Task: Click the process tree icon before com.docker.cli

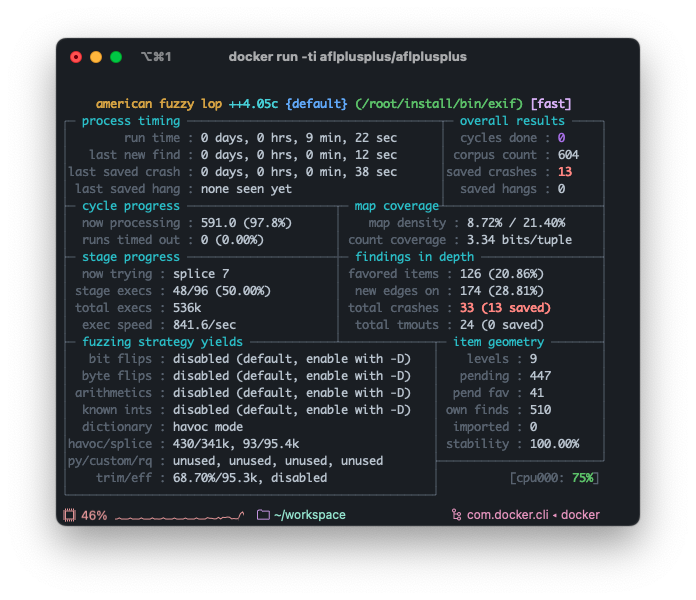Action: click(x=456, y=515)
